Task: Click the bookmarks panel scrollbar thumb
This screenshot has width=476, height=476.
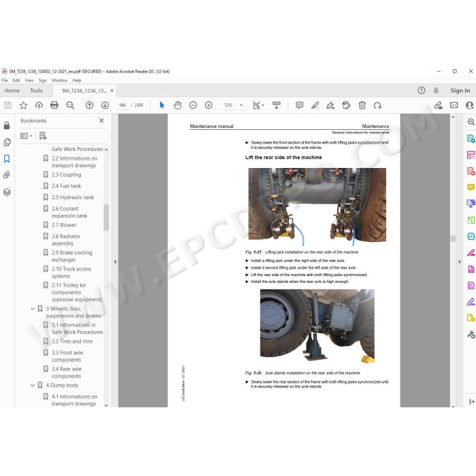Action: coord(106,218)
